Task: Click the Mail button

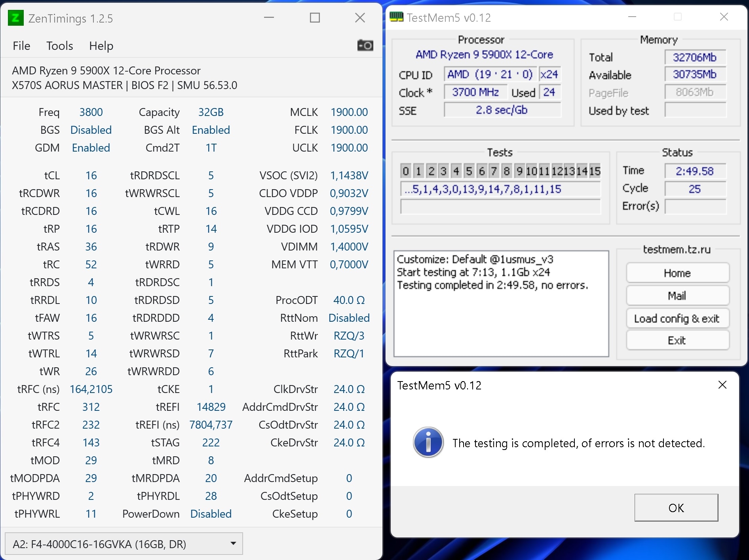Action: tap(677, 296)
